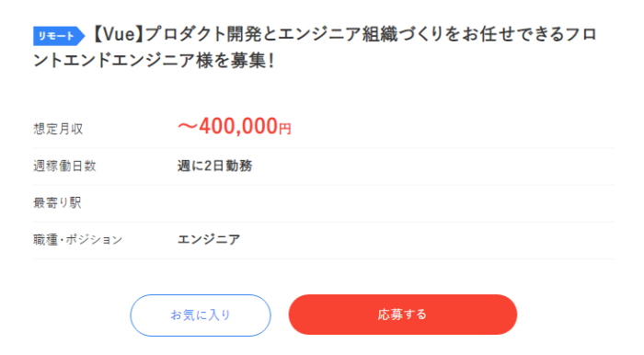The height and width of the screenshot is (355, 644).
Task: Click the empty 最寄り駅 value area
Action: tap(396, 203)
